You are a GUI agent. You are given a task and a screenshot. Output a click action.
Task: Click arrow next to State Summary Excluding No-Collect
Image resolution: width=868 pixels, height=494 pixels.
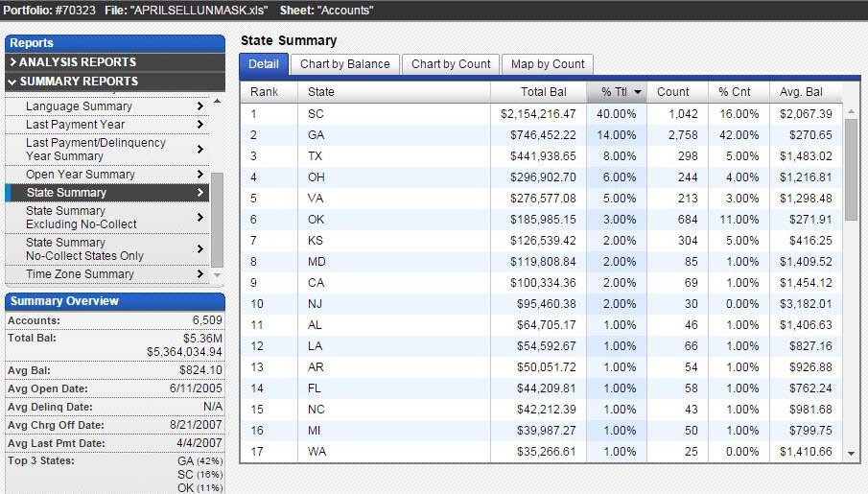click(x=200, y=218)
